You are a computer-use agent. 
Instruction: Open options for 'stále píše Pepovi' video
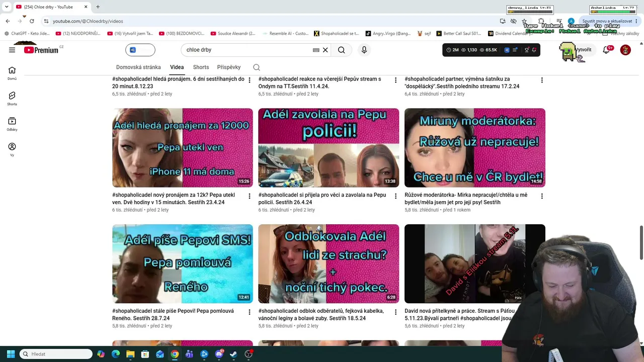point(250,312)
